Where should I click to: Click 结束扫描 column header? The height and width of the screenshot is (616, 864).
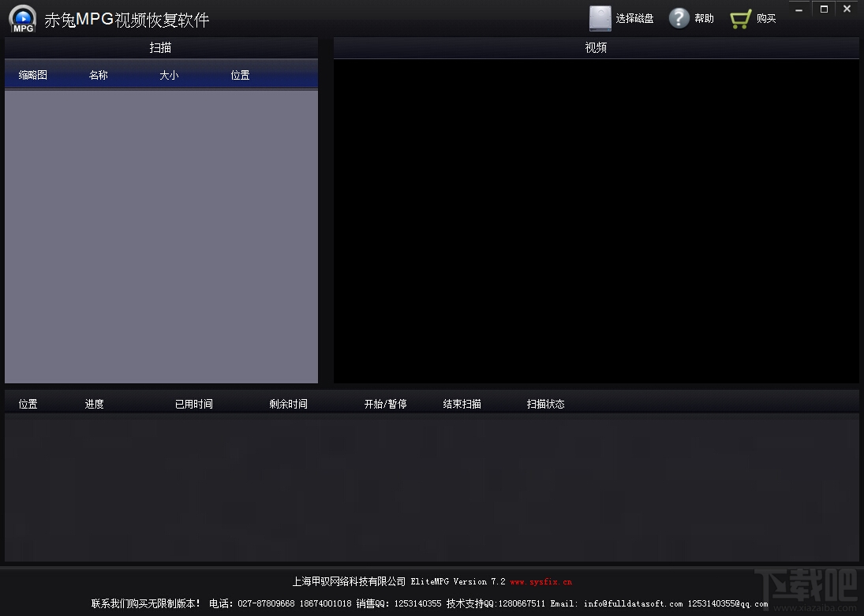pyautogui.click(x=462, y=404)
